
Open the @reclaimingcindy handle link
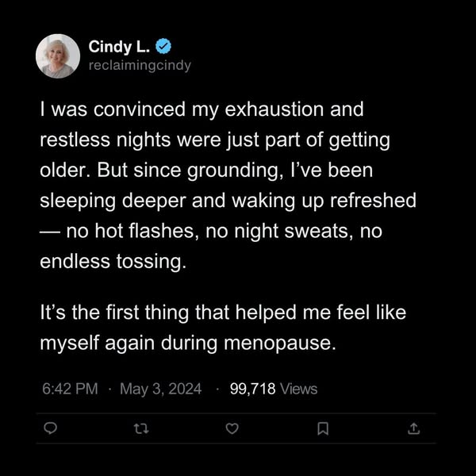(140, 65)
